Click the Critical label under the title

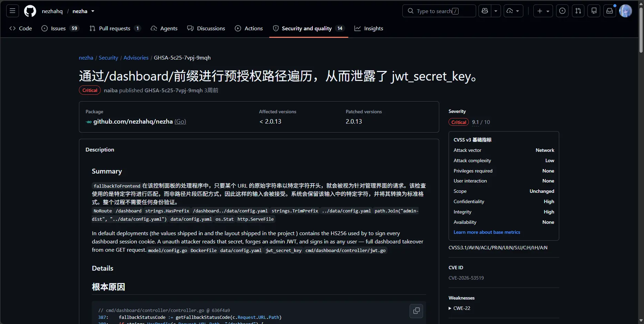click(x=90, y=90)
